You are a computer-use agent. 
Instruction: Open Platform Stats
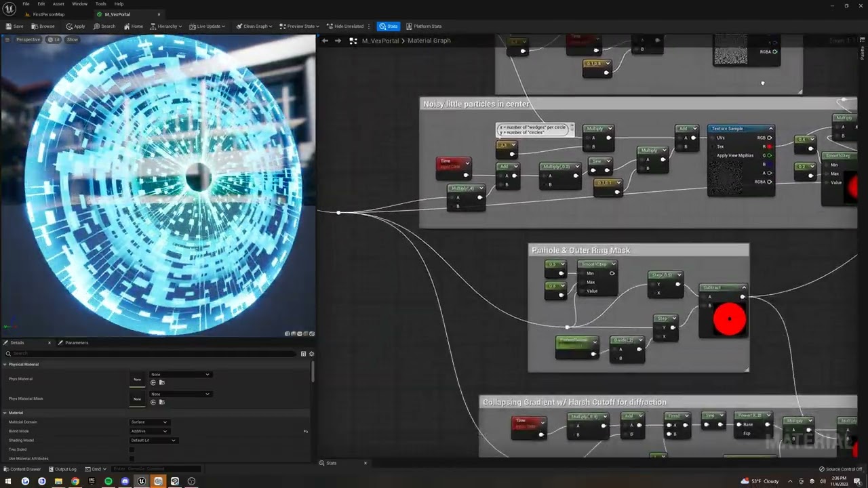424,26
